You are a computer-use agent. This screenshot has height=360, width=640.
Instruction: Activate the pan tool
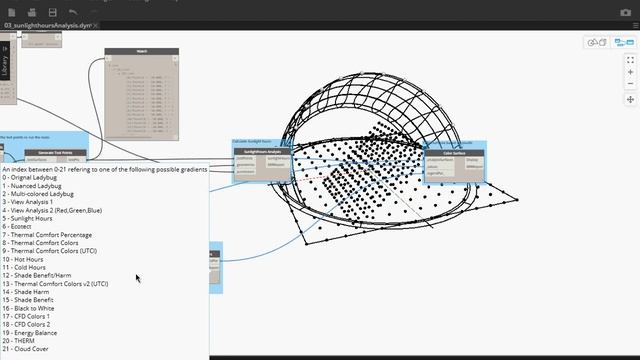630,100
